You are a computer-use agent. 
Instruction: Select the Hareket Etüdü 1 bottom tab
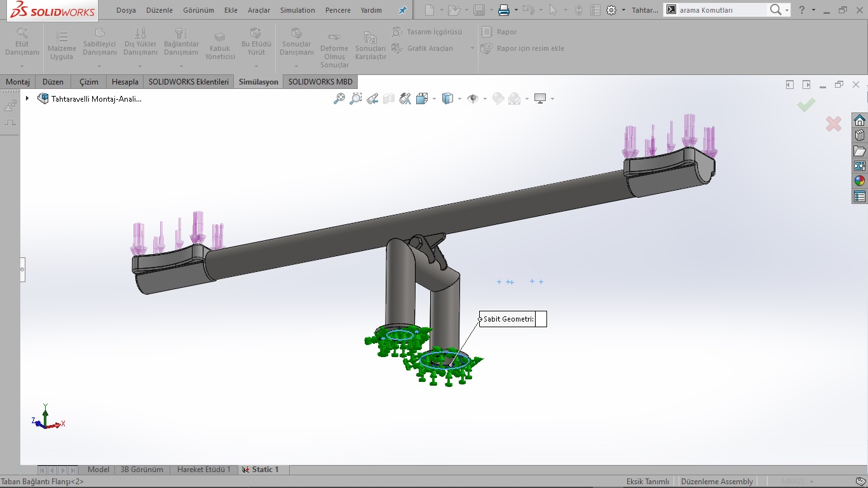203,470
